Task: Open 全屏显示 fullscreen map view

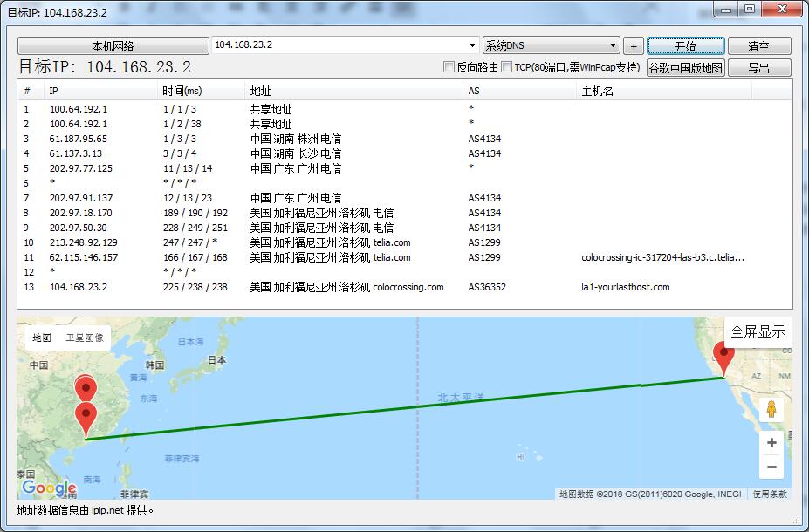Action: (x=758, y=331)
